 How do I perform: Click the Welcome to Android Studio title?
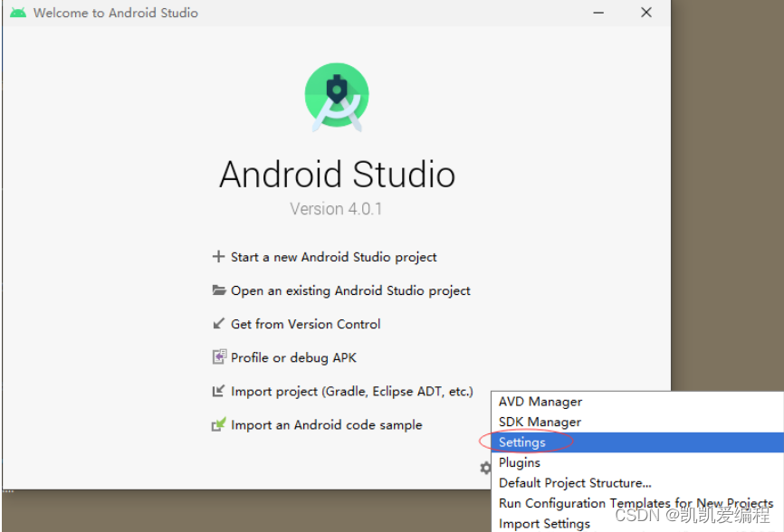coord(116,13)
